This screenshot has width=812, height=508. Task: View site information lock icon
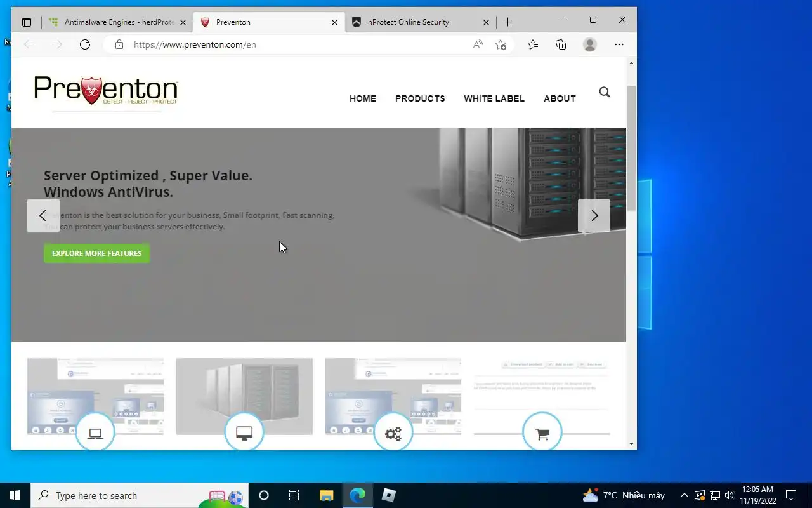(x=119, y=44)
